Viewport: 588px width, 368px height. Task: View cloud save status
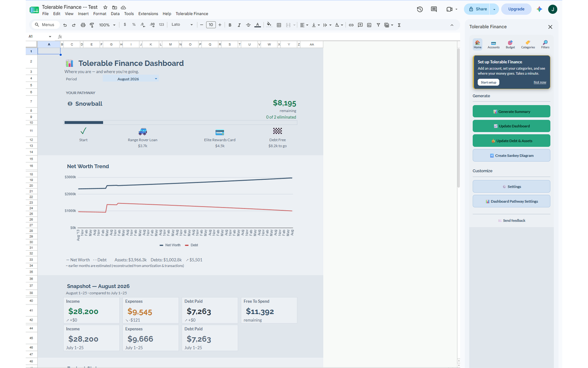point(124,7)
